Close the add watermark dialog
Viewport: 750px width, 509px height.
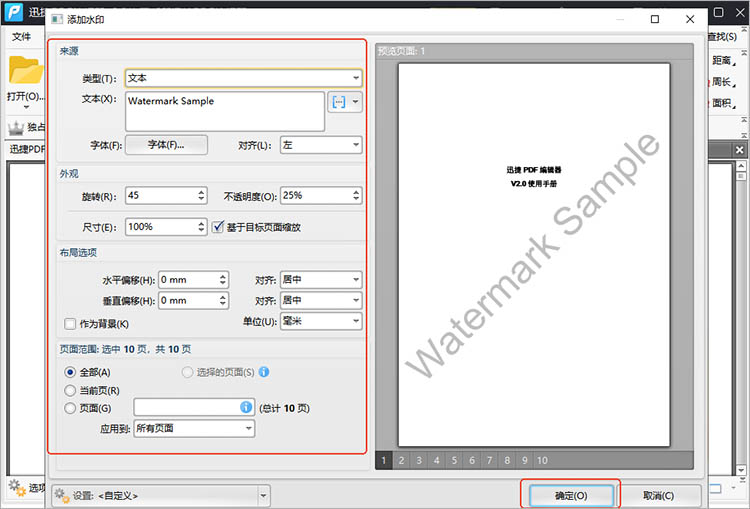click(x=690, y=19)
